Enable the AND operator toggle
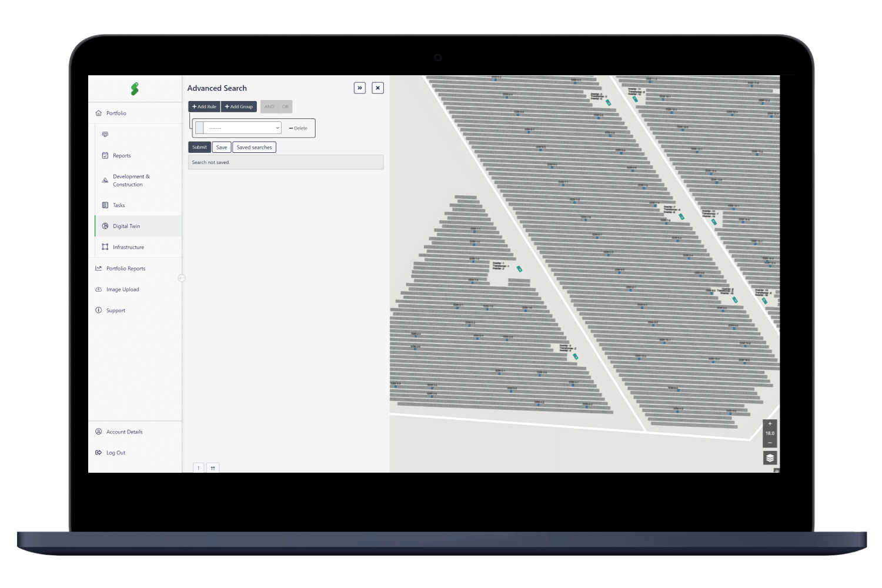This screenshot has height=588, width=882. click(269, 106)
